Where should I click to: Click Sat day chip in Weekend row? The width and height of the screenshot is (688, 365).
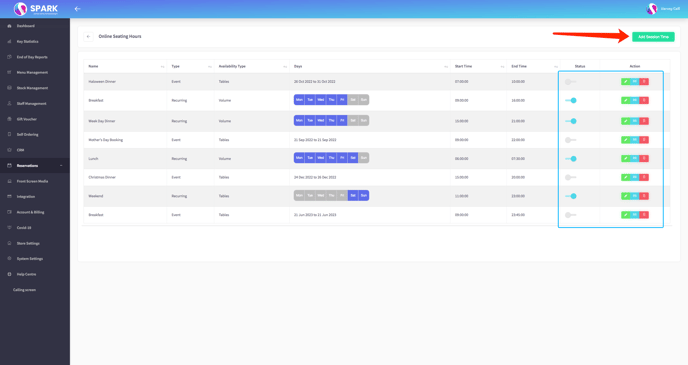[353, 196]
